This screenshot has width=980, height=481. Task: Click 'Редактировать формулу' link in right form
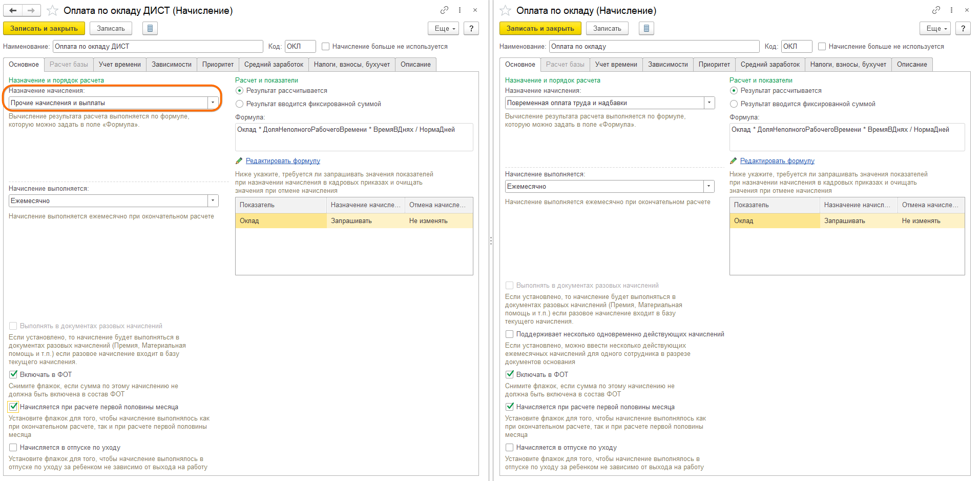point(777,161)
